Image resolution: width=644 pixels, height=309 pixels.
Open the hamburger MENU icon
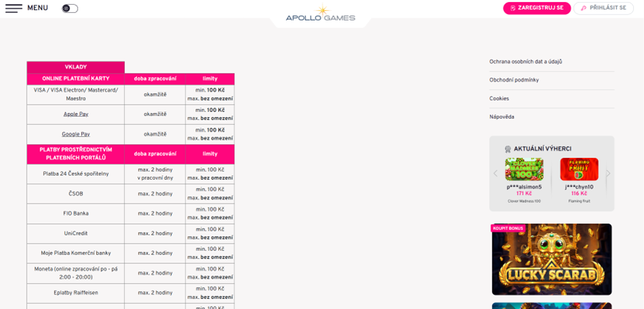click(14, 8)
